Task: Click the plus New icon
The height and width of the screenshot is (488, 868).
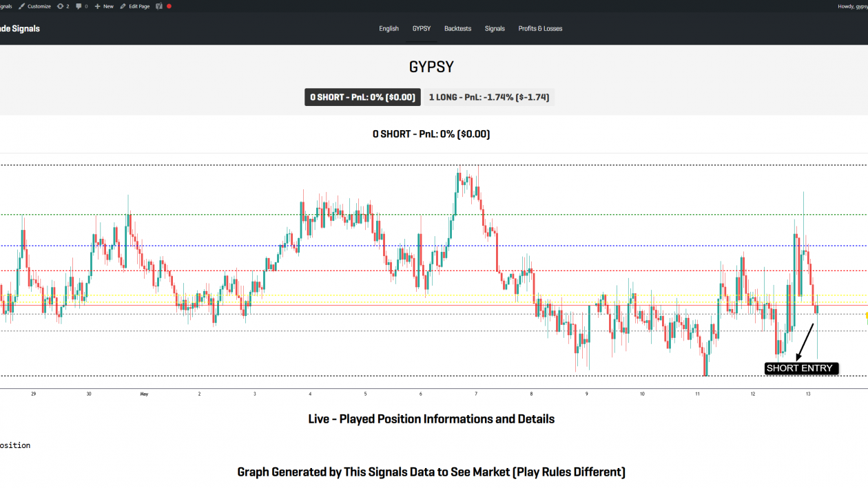Action: point(98,6)
